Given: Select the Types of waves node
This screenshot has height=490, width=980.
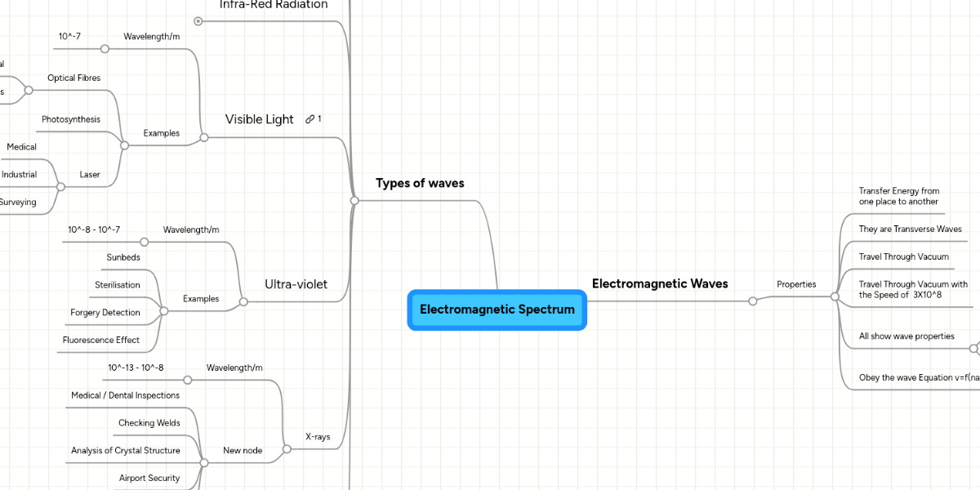Looking at the screenshot, I should [420, 183].
